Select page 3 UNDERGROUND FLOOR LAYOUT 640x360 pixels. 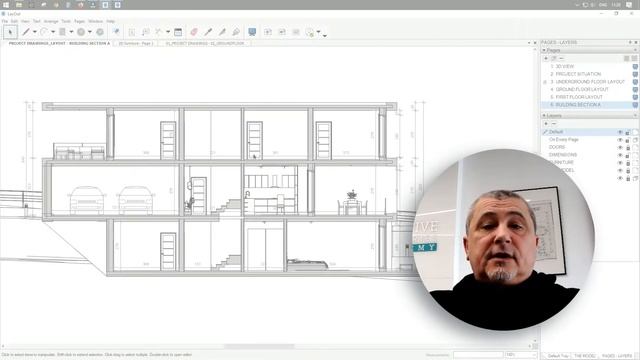[588, 82]
